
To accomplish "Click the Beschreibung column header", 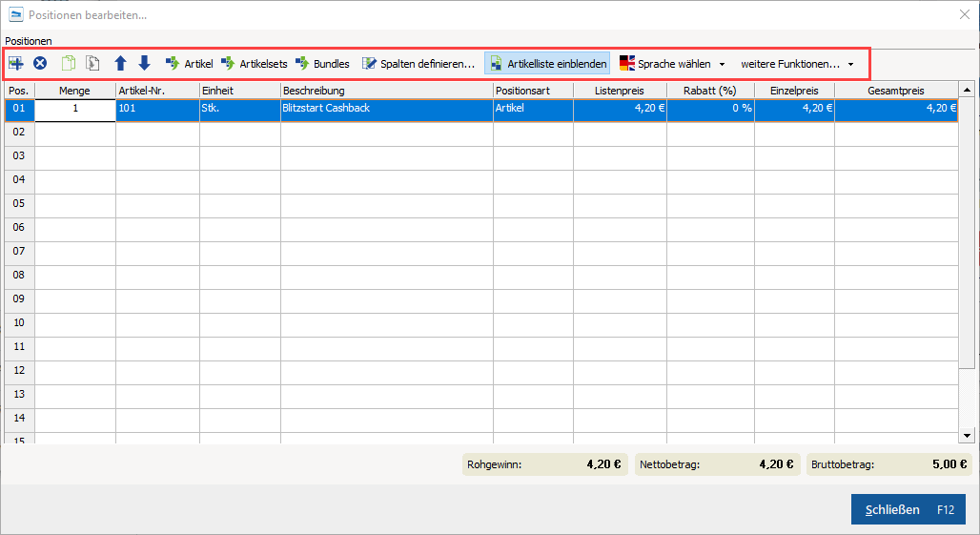I will [x=387, y=91].
